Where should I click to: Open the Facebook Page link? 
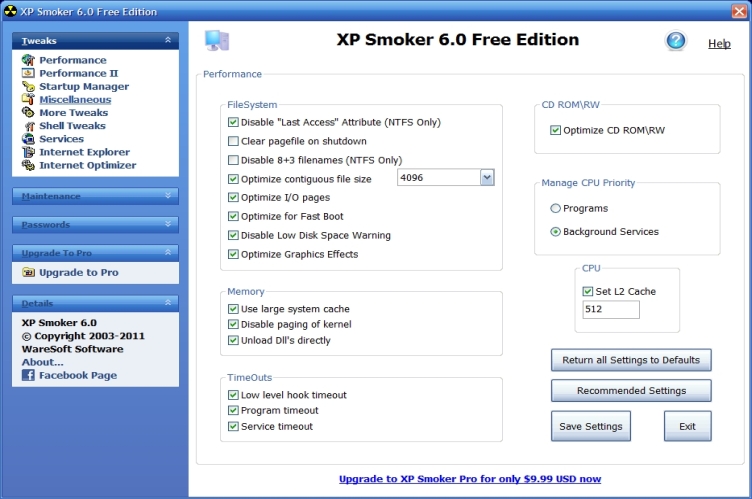pyautogui.click(x=78, y=375)
